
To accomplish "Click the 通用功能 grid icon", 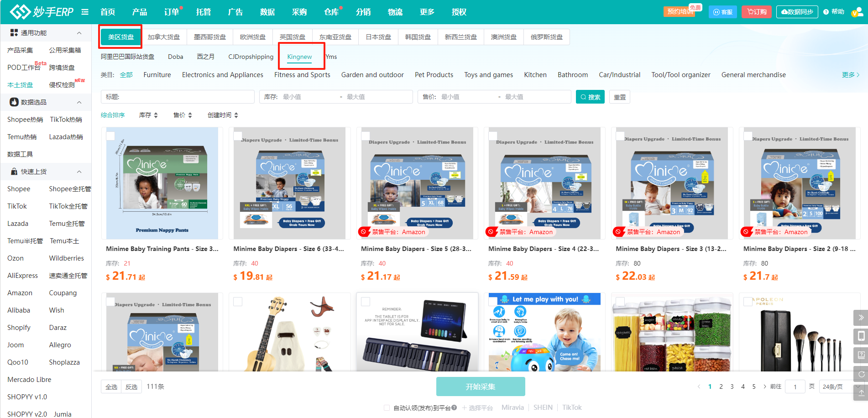I will pos(14,33).
